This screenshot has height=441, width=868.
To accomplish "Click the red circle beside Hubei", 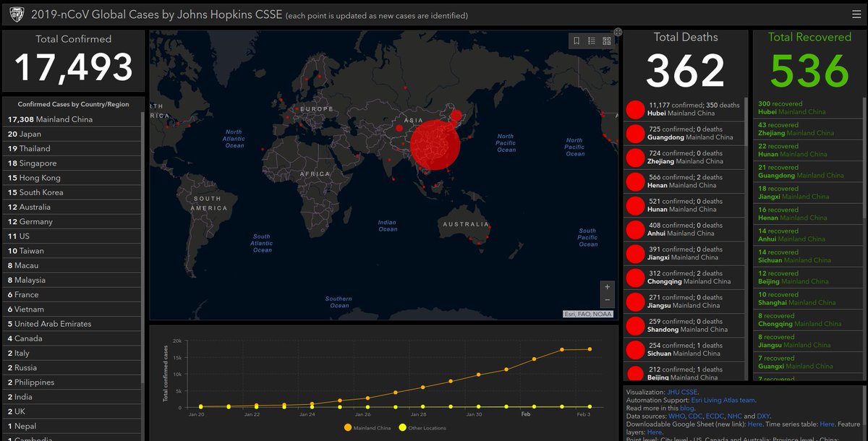I will point(635,110).
